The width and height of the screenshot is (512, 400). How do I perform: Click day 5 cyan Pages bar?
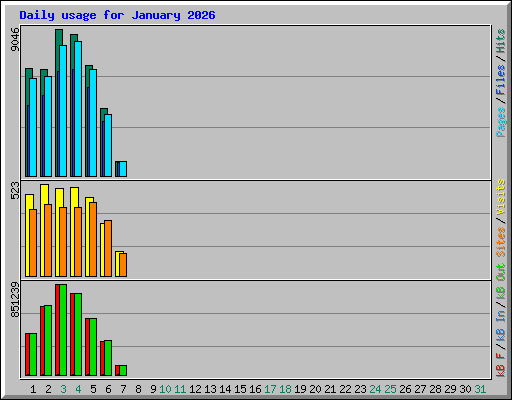click(93, 123)
